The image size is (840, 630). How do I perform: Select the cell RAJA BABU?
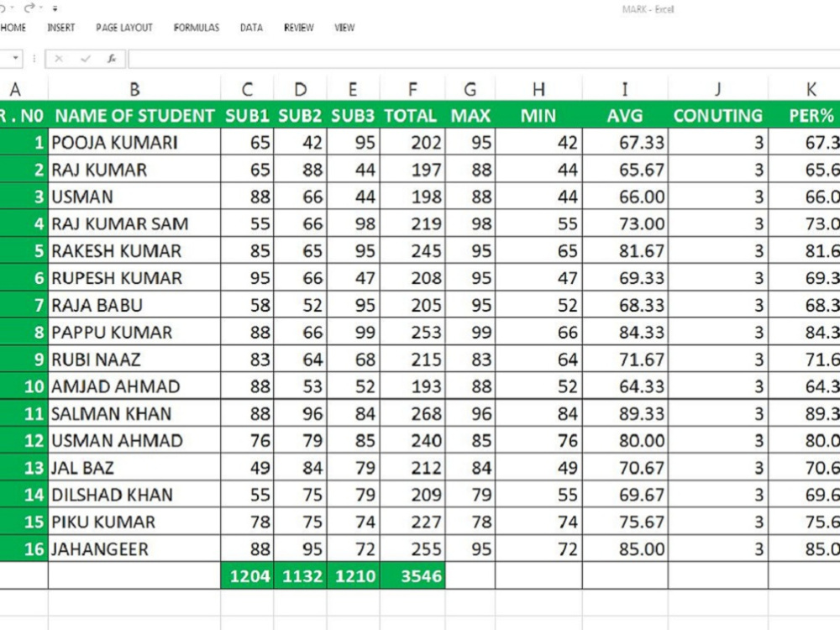pos(134,305)
